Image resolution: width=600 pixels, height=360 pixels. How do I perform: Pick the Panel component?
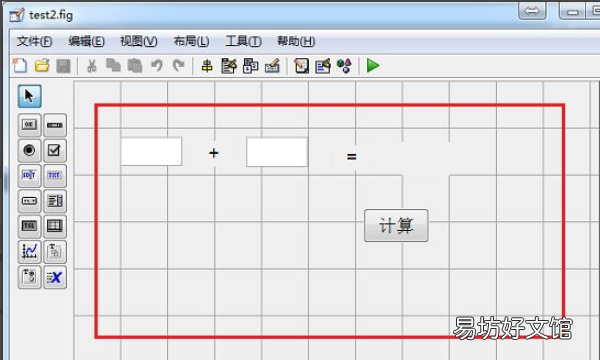(55, 252)
